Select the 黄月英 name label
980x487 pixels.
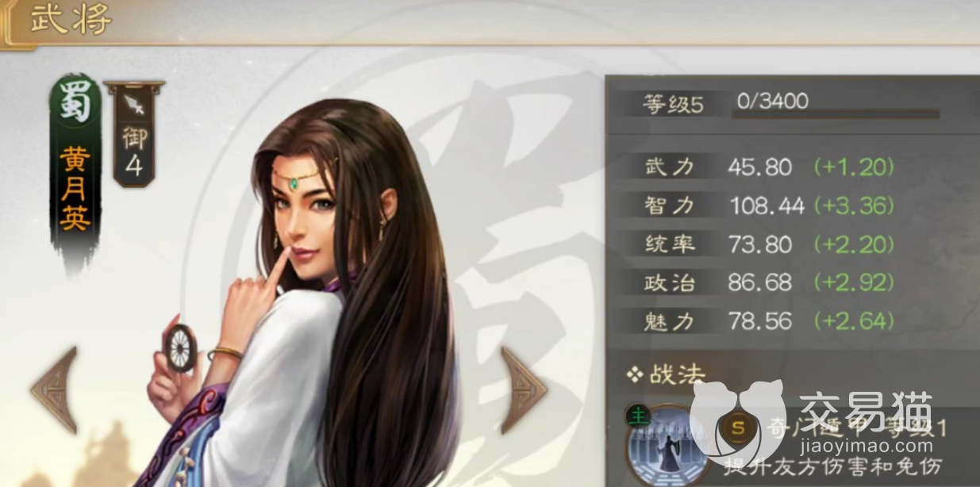click(x=75, y=190)
